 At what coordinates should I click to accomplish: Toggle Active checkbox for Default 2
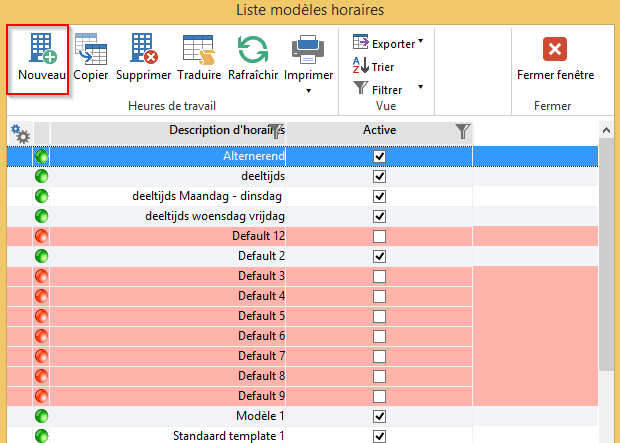(x=379, y=256)
